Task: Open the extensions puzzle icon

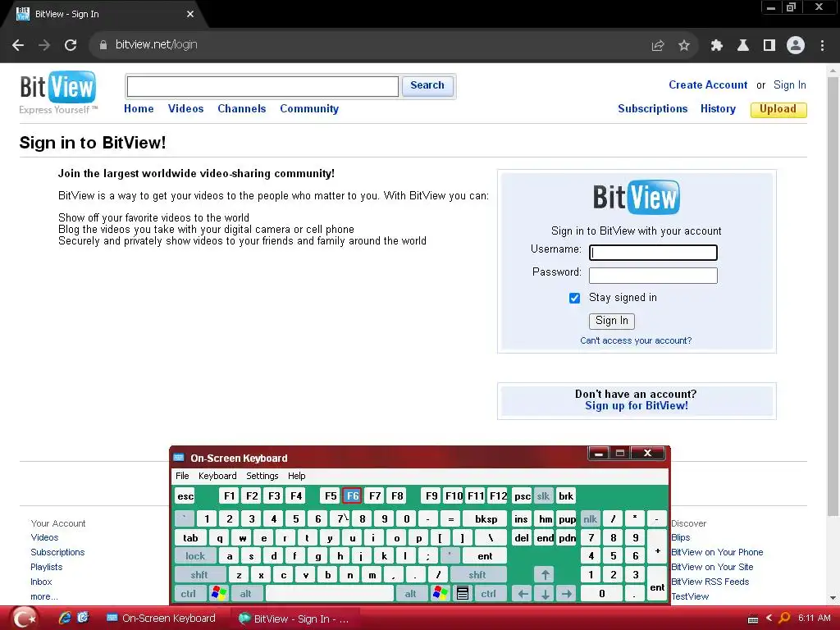Action: pos(716,46)
